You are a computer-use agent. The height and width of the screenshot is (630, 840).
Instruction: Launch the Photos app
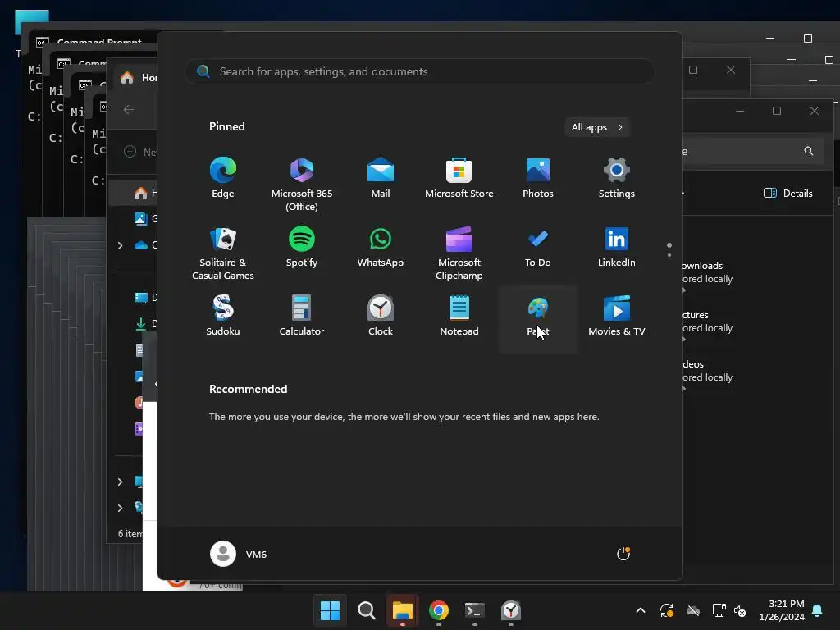coord(538,178)
